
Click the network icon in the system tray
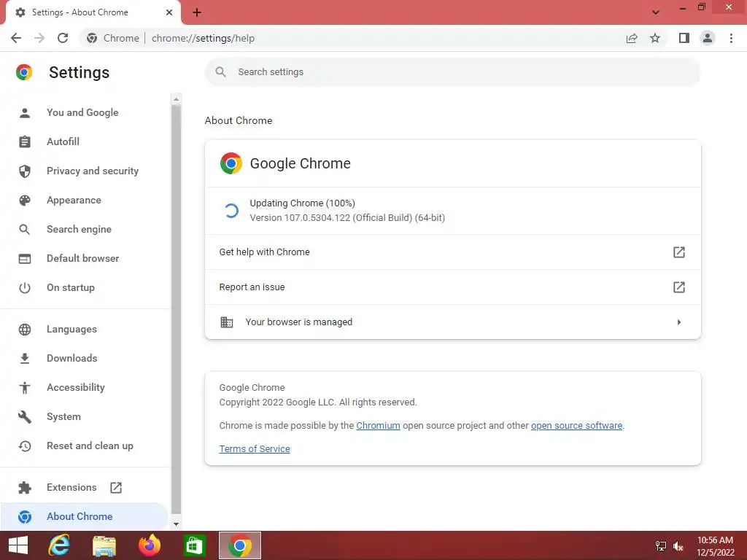[x=661, y=546]
